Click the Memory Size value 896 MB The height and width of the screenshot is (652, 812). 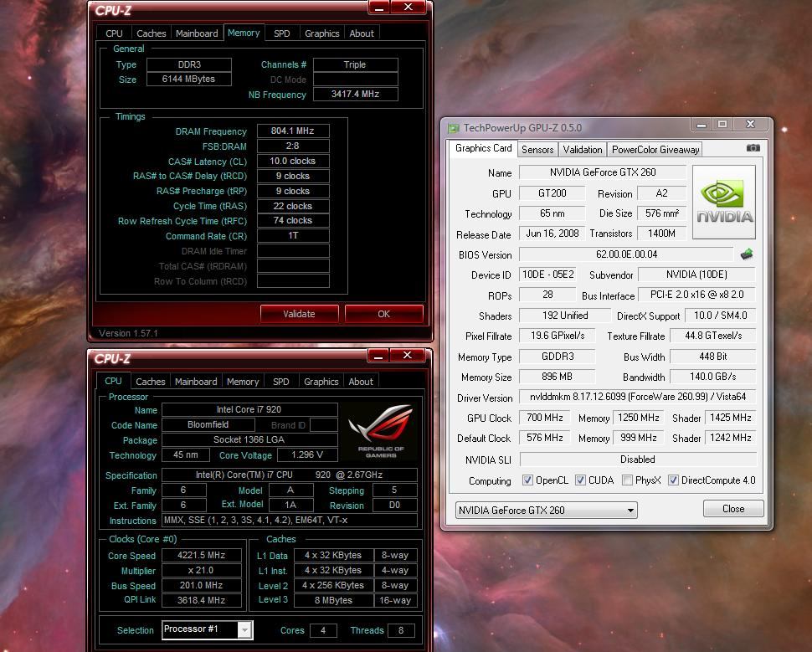pos(558,377)
